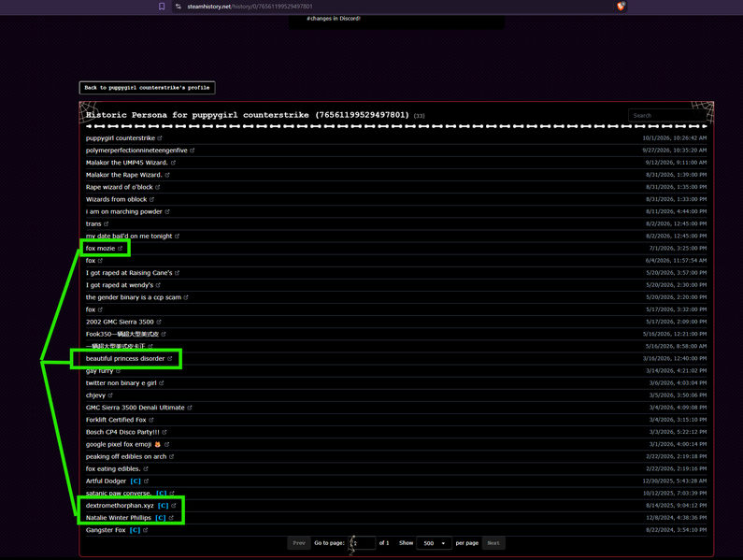The width and height of the screenshot is (743, 560).
Task: Open external link icon beside puppygirl counterstrike row
Action: coord(160,138)
